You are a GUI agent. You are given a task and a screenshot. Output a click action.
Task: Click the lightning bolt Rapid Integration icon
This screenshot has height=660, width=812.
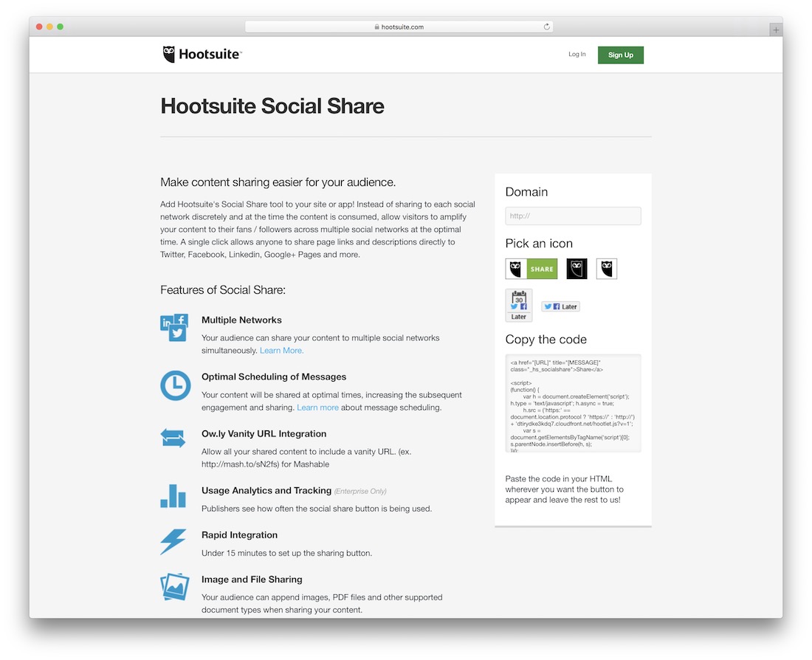point(173,541)
